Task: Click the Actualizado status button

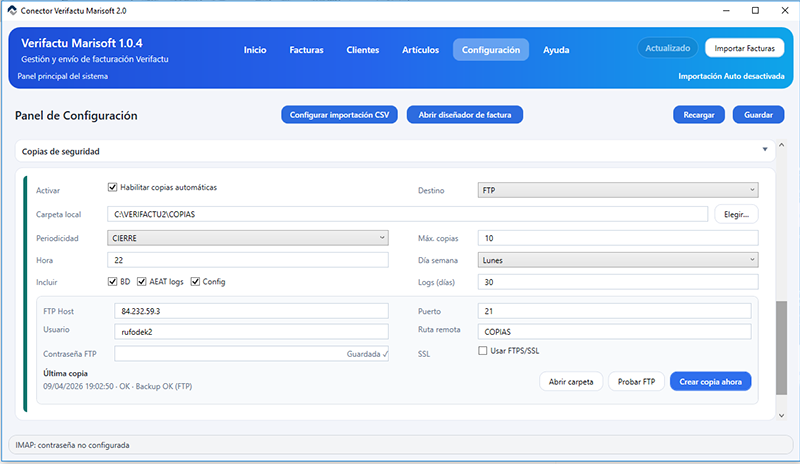Action: [x=667, y=48]
